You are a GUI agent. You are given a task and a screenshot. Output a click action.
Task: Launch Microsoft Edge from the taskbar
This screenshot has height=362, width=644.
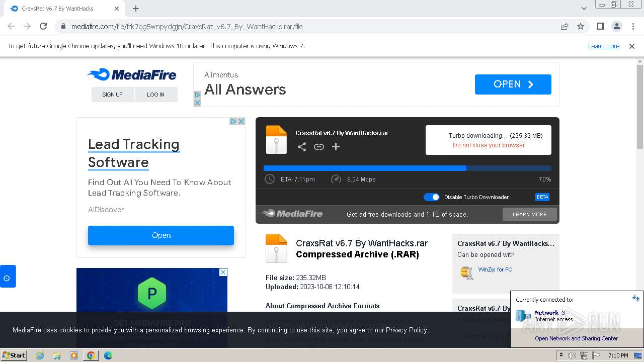coord(108,355)
